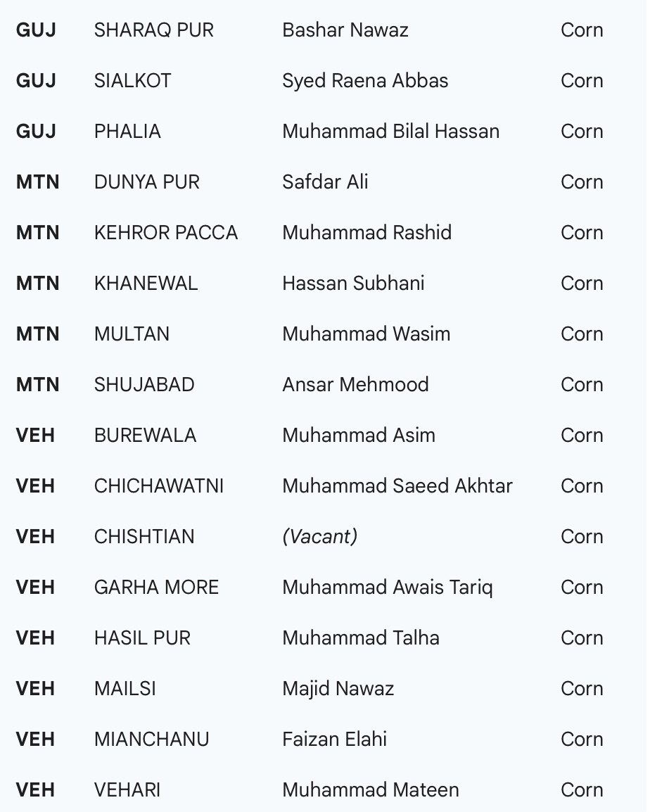Click Syed Raena Abbas in the table
This screenshot has width=650, height=812.
[x=365, y=81]
